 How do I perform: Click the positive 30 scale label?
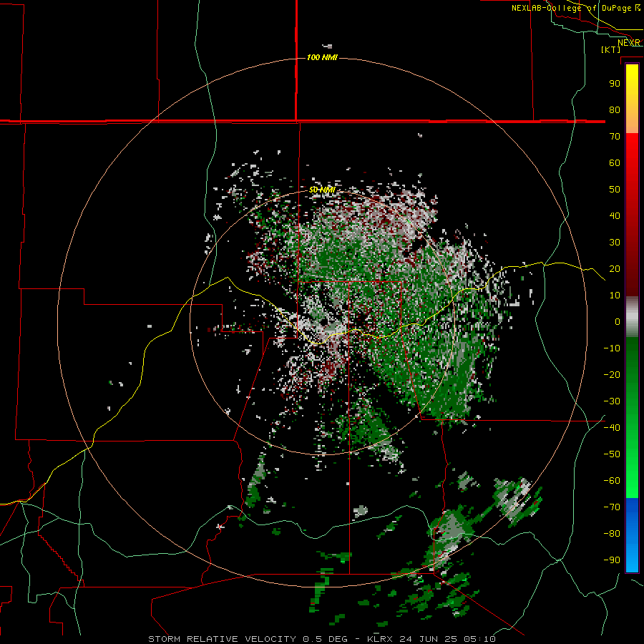(x=615, y=243)
